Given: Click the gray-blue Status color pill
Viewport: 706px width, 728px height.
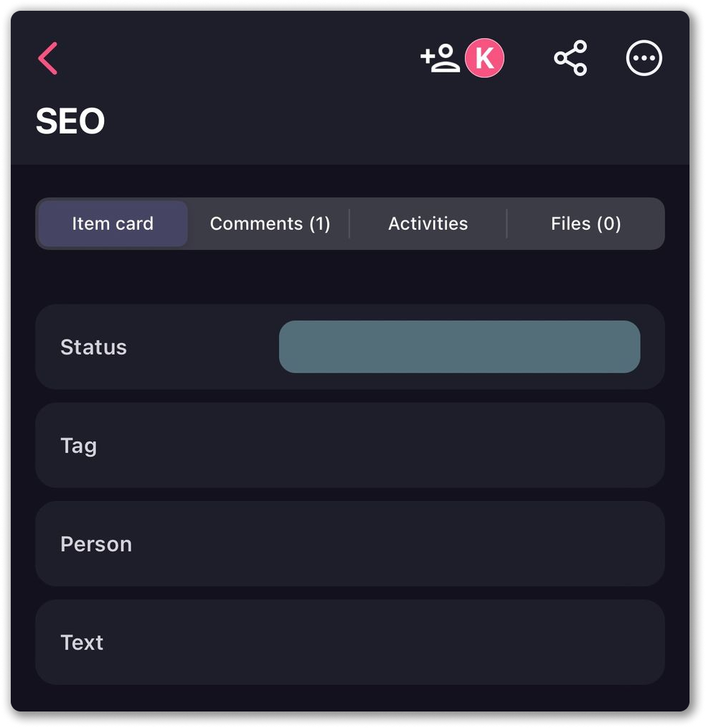Looking at the screenshot, I should [459, 347].
